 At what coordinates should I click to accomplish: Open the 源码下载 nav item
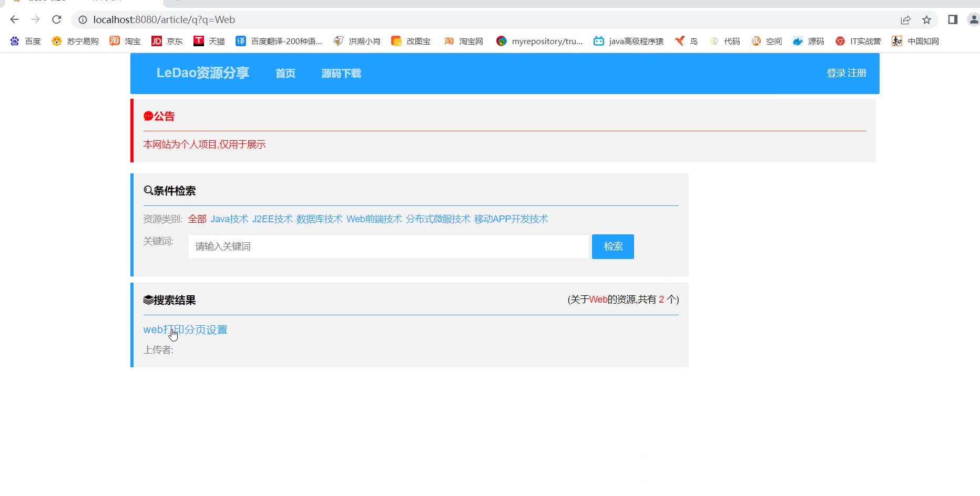(341, 74)
